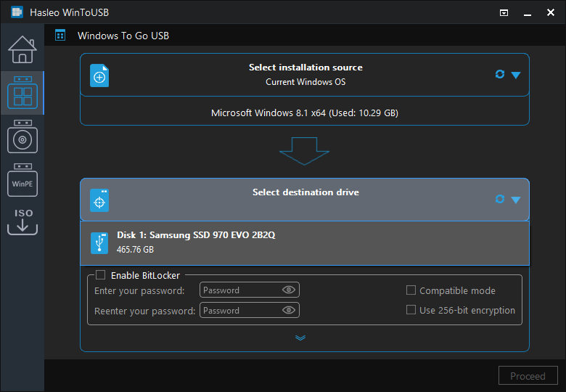Viewport: 566px width, 392px height.
Task: Expand more options with double chevron
Action: [300, 338]
